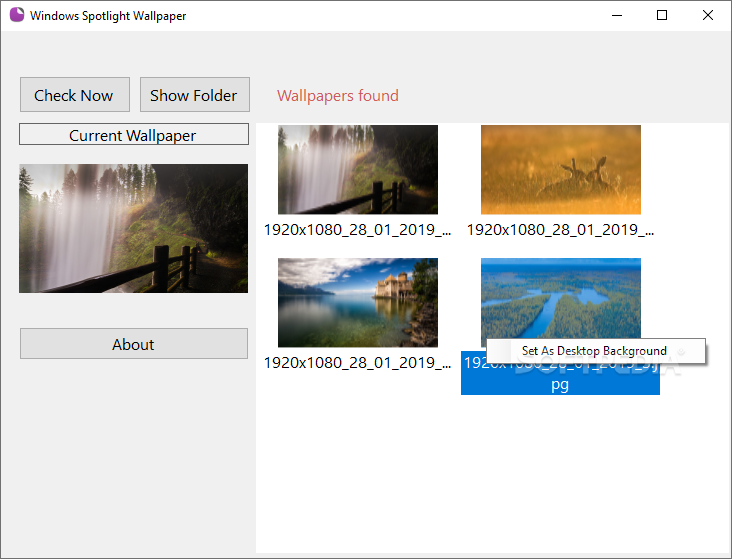Screen dimensions: 732x559
Task: Select the waterfall wallpaper thumbnail in the list
Action: pyautogui.click(x=358, y=170)
